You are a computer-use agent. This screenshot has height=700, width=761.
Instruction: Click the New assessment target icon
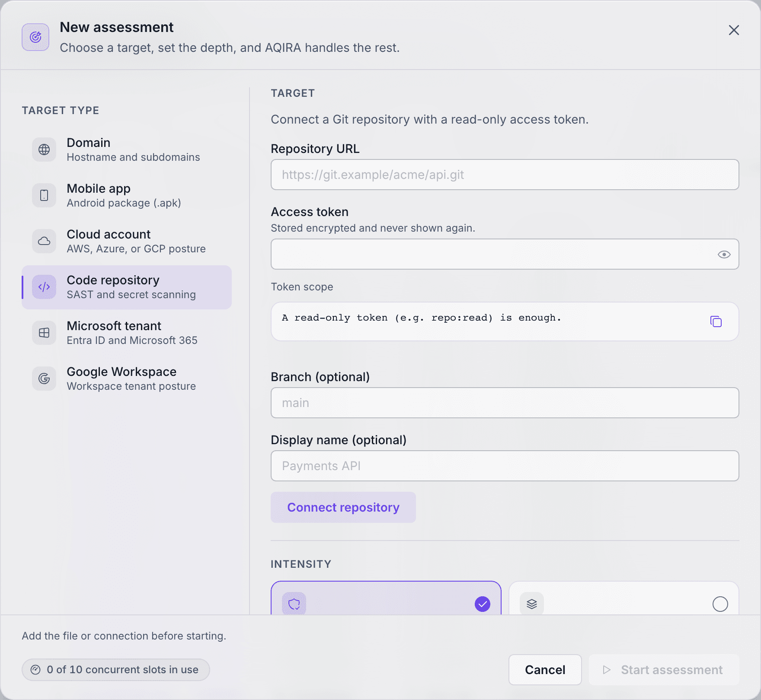click(x=35, y=37)
